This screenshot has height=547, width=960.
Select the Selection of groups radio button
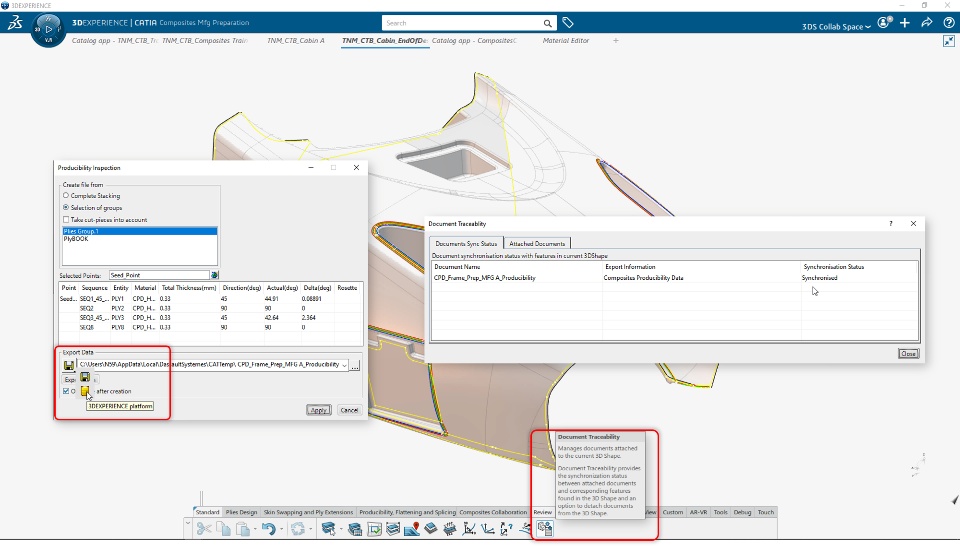coord(66,208)
